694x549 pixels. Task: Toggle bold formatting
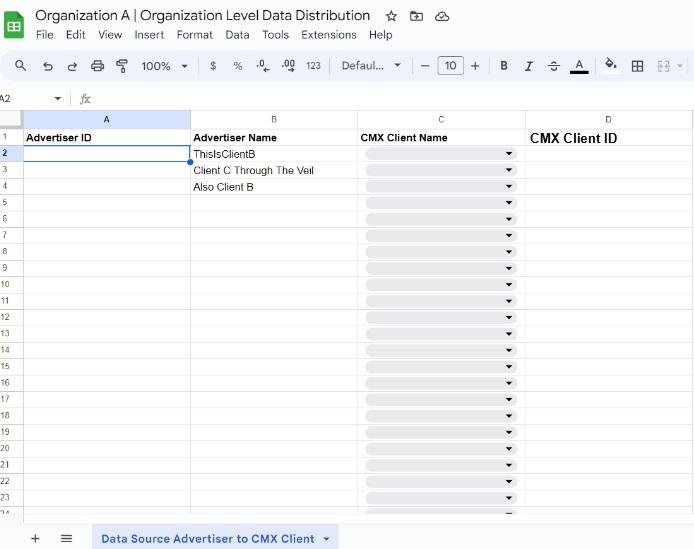tap(504, 66)
